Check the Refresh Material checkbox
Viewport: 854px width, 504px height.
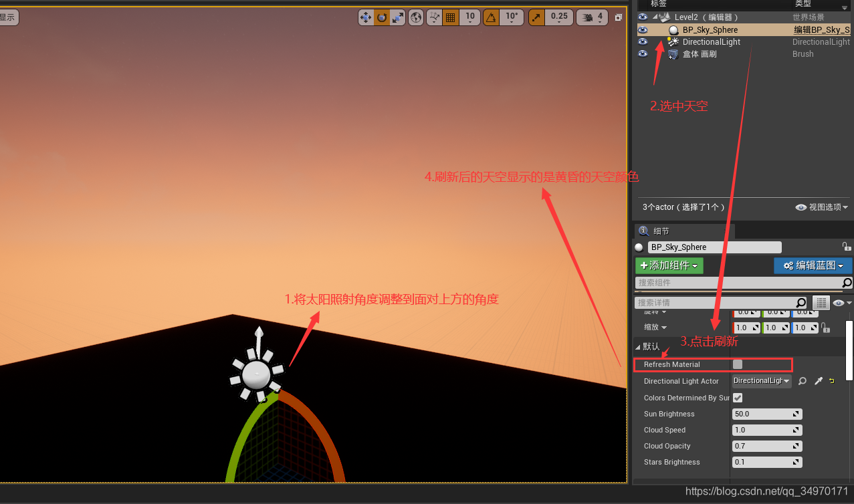pyautogui.click(x=738, y=364)
